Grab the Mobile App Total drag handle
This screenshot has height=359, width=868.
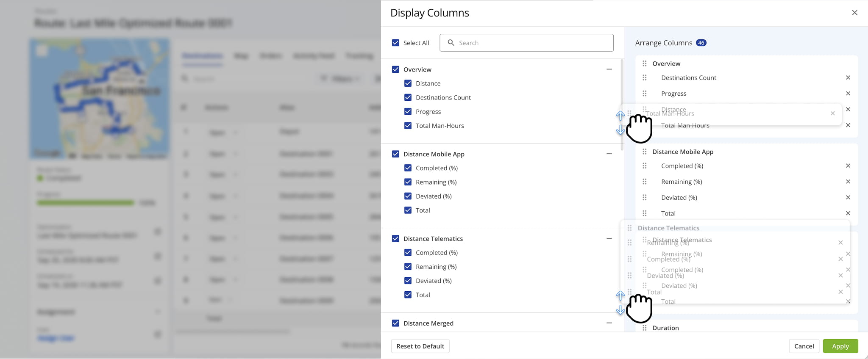point(644,213)
